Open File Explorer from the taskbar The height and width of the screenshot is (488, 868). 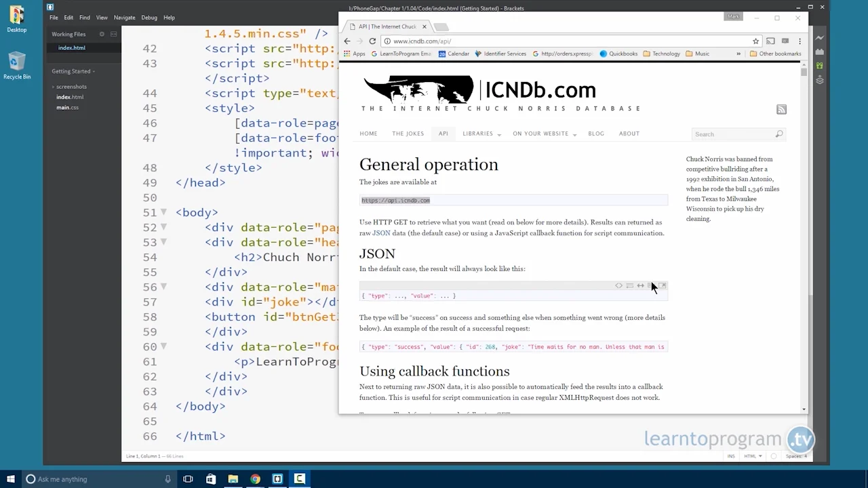pos(233,479)
